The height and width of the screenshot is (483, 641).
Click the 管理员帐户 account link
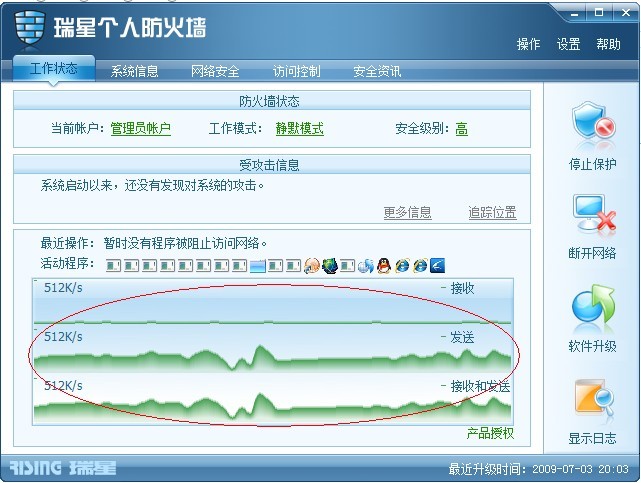[x=141, y=129]
